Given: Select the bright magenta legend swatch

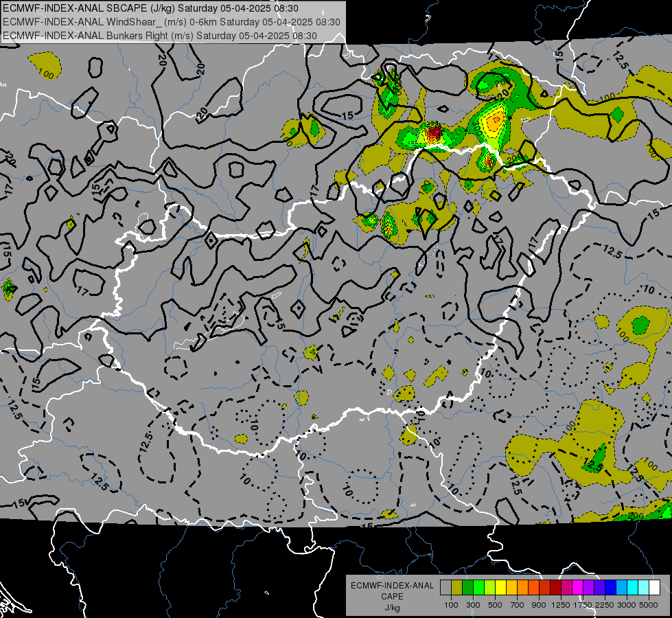Looking at the screenshot, I should coord(578,588).
